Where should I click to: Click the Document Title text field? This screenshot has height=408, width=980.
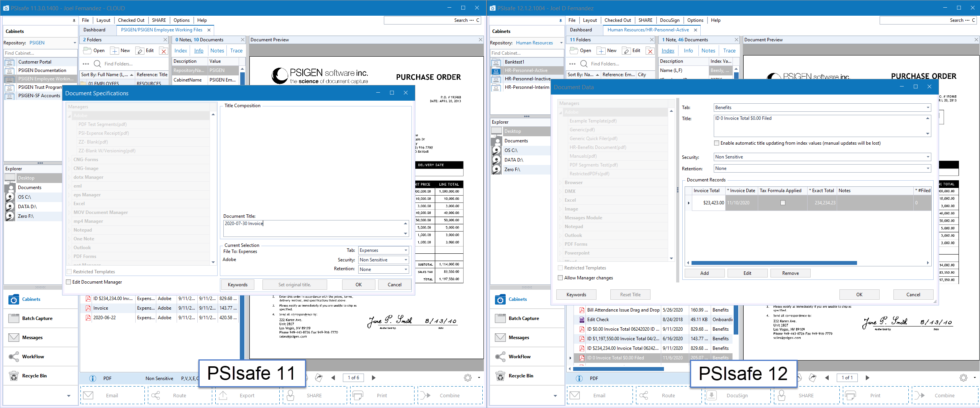point(312,228)
